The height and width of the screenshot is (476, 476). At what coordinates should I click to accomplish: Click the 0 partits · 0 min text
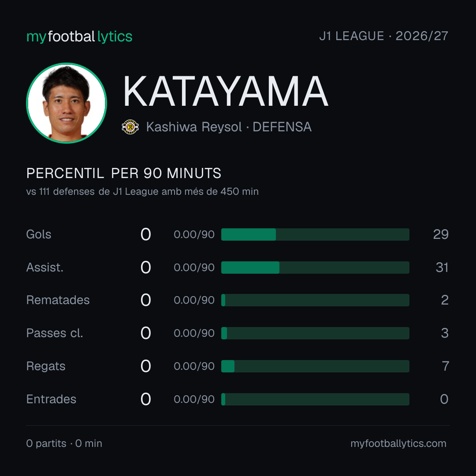[x=64, y=443]
